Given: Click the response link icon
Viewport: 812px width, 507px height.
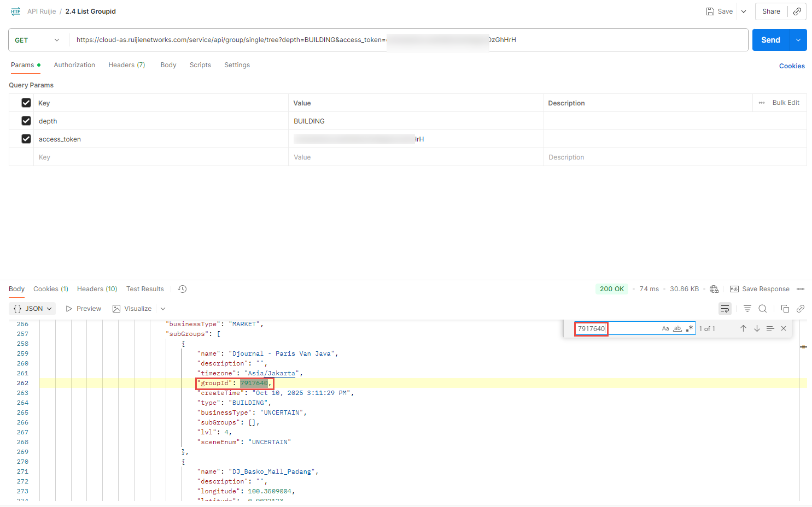Looking at the screenshot, I should [801, 309].
